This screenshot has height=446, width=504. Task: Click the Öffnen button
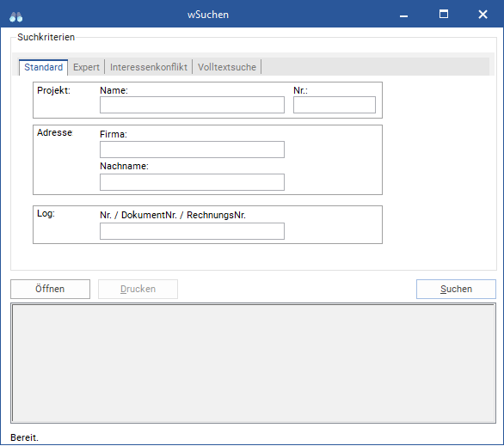50,289
